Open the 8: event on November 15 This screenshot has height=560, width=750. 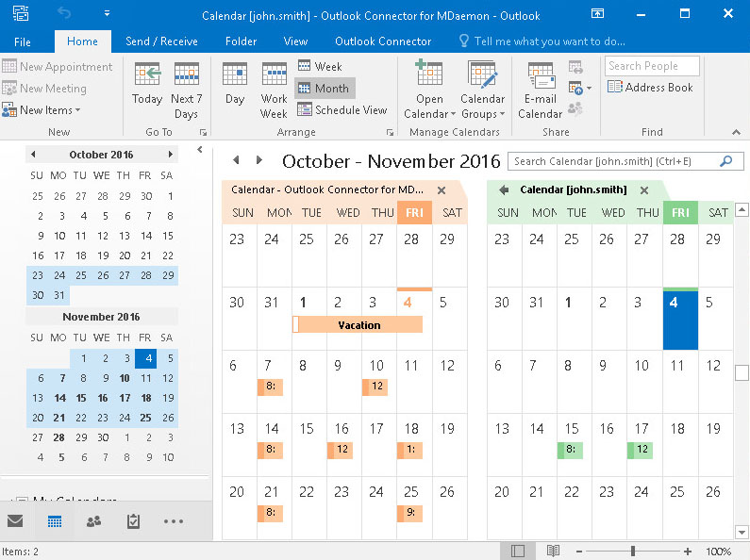click(x=570, y=450)
